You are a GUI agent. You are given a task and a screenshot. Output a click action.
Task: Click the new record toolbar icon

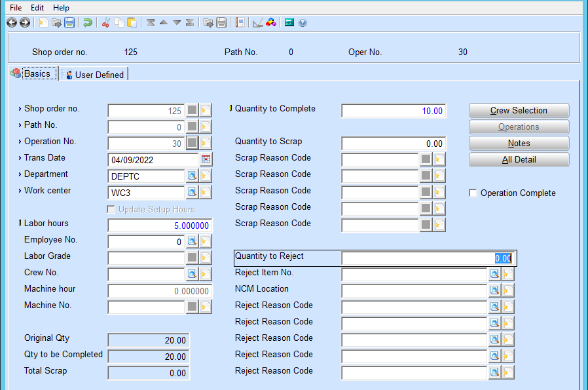[43, 23]
